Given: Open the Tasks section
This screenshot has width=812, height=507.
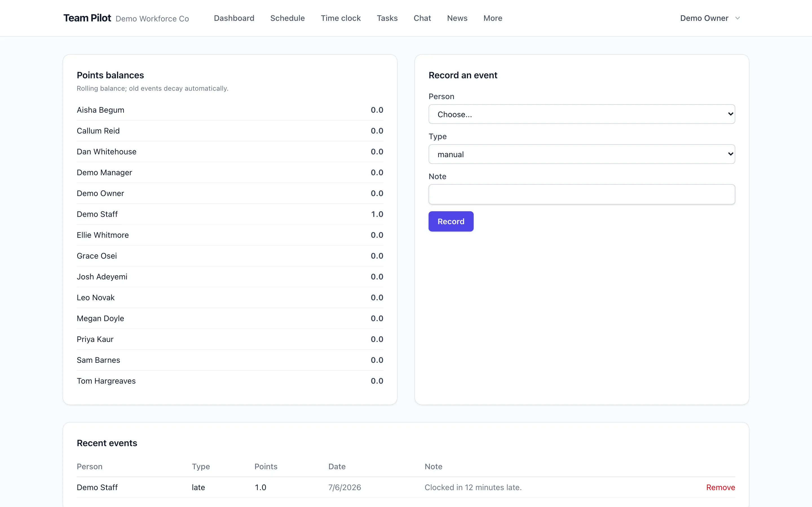Looking at the screenshot, I should point(387,18).
